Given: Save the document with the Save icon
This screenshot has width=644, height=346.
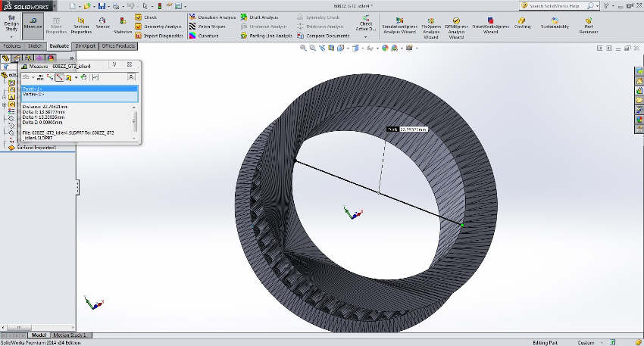Looking at the screenshot, I should coord(102,6).
